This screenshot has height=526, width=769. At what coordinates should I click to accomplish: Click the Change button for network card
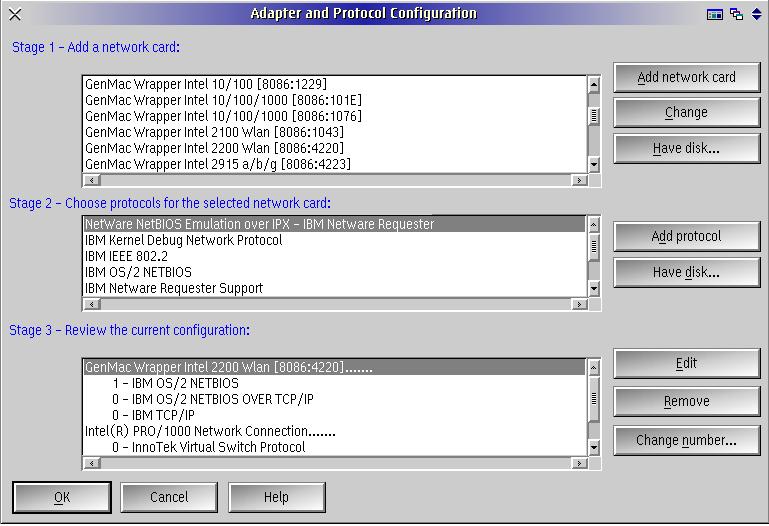click(687, 113)
